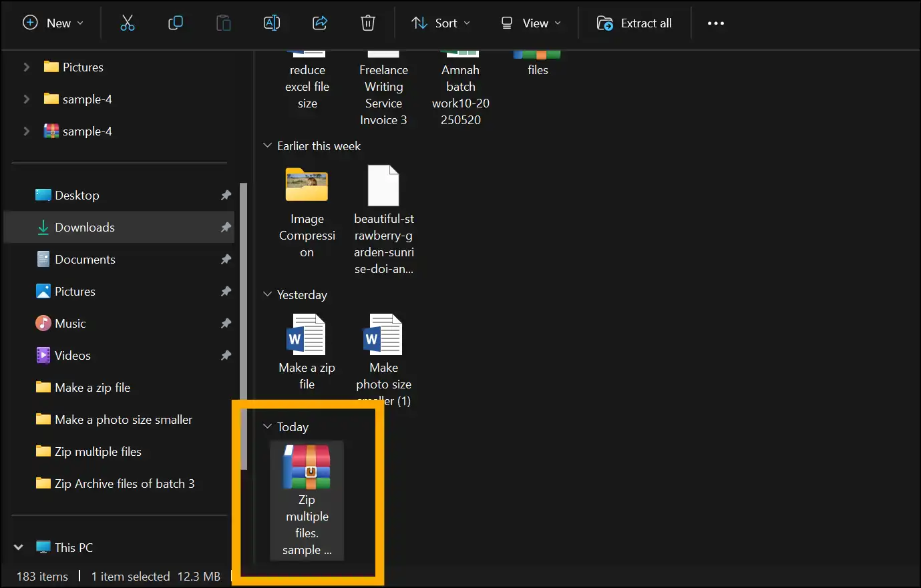Select the files archive item
This screenshot has width=921, height=588.
click(538, 64)
